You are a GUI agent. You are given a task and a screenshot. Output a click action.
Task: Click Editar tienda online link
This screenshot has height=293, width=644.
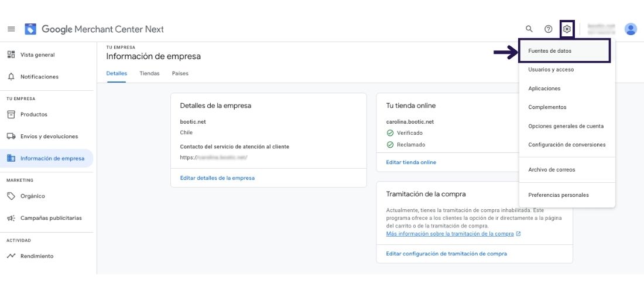[x=411, y=162]
